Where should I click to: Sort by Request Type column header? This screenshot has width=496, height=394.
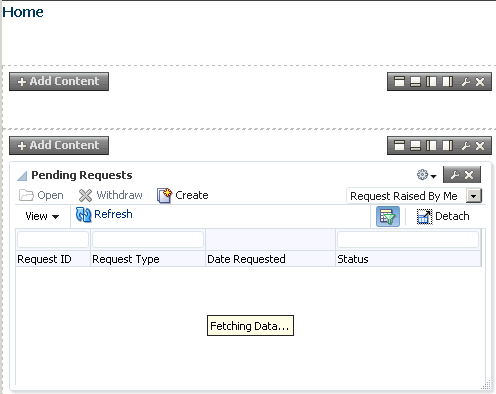click(x=148, y=259)
